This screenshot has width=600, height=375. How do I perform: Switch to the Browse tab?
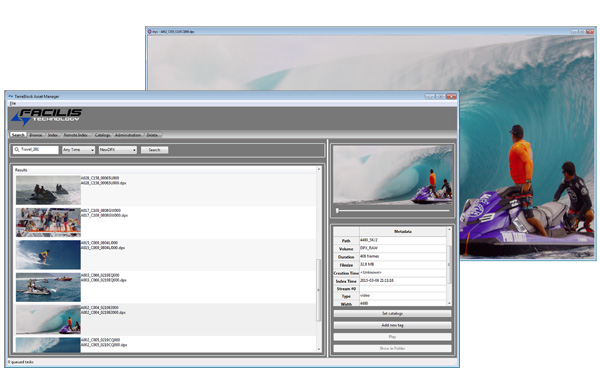(36, 135)
